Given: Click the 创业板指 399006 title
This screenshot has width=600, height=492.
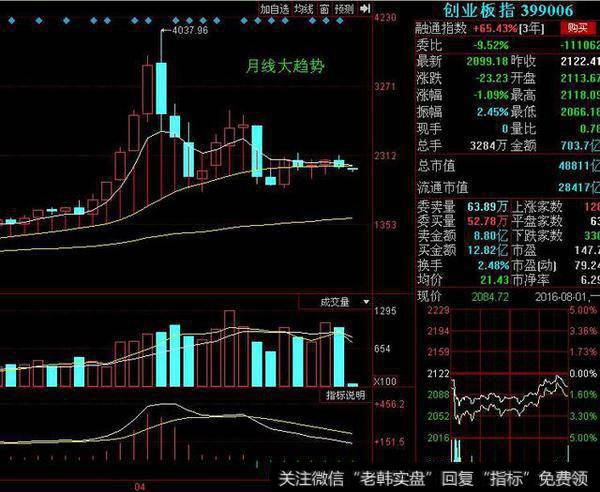Looking at the screenshot, I should (508, 10).
